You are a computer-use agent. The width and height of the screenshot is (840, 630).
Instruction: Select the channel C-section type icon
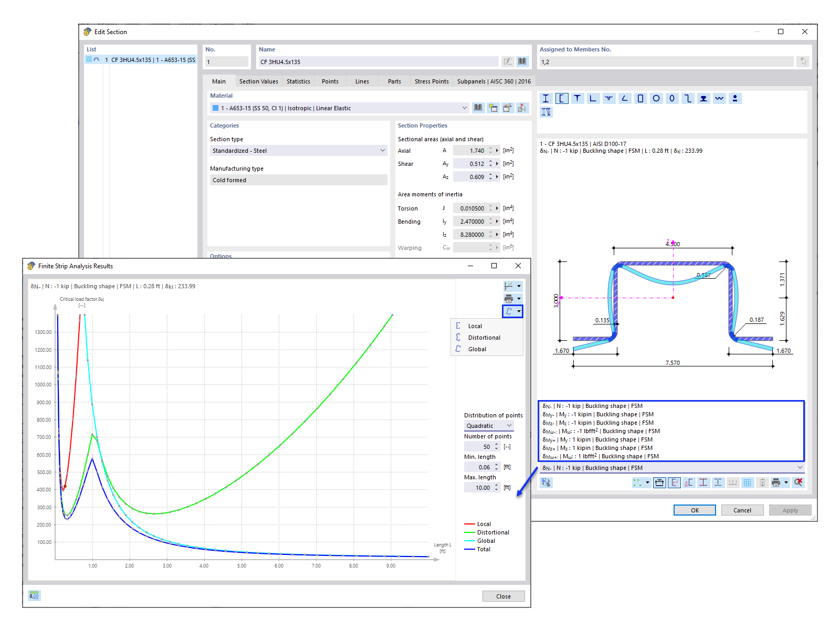tap(562, 98)
